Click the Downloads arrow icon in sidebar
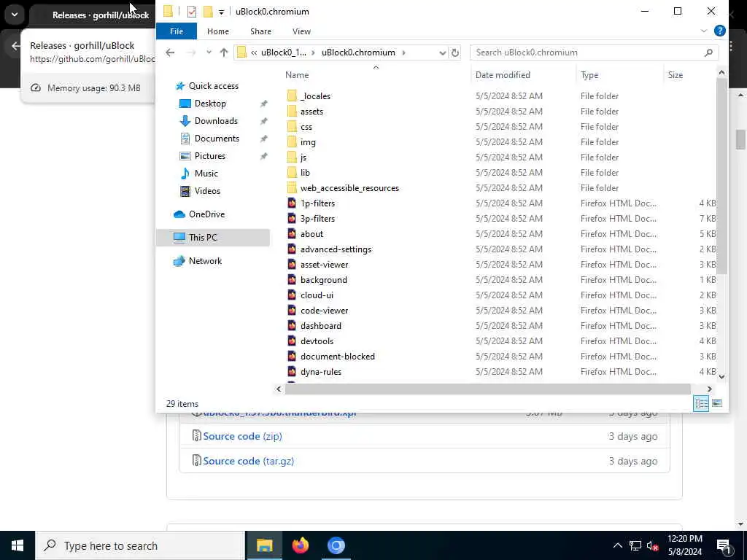Viewport: 747px width, 560px height. (x=185, y=121)
